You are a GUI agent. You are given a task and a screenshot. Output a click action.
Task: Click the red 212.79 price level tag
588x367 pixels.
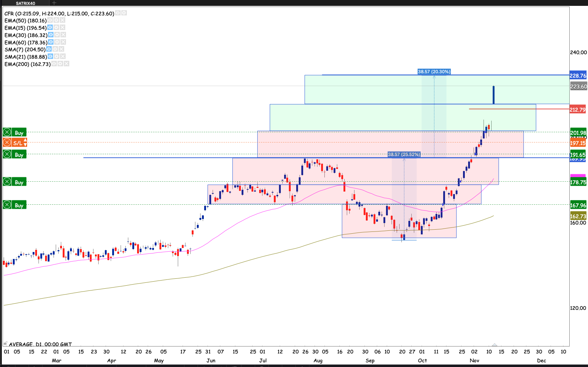[578, 110]
